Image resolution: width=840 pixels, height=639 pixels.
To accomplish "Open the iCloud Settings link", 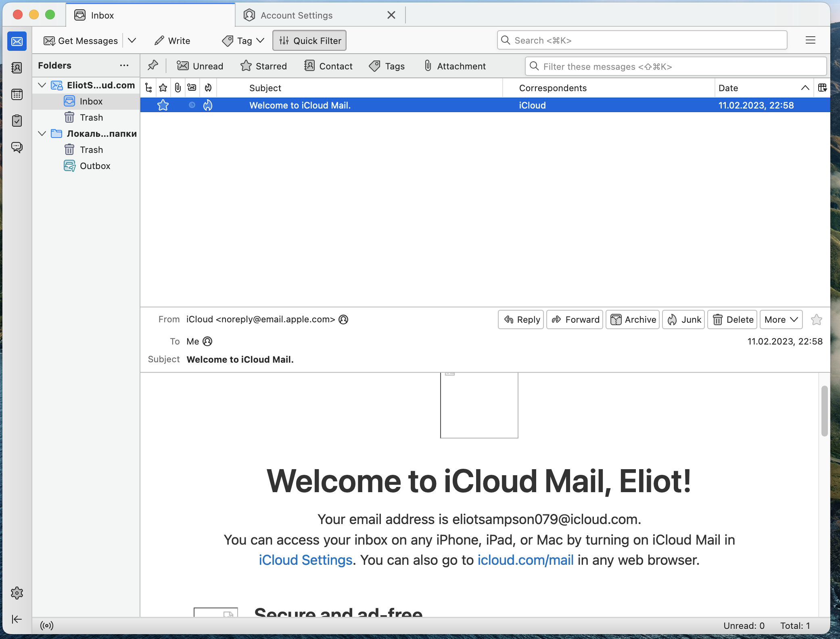I will pyautogui.click(x=305, y=560).
